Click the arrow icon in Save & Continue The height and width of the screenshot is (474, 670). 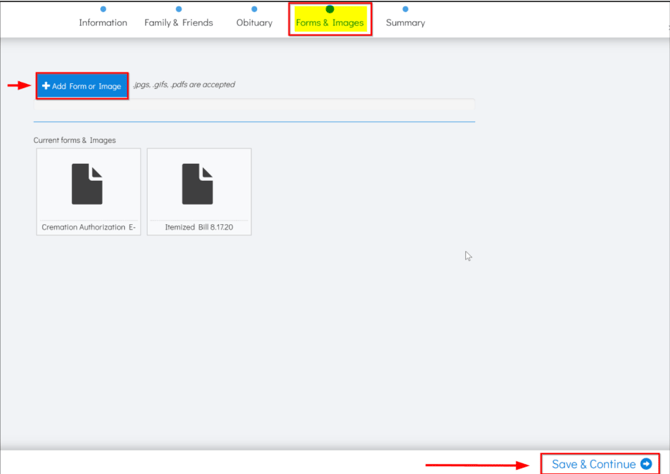click(x=646, y=464)
